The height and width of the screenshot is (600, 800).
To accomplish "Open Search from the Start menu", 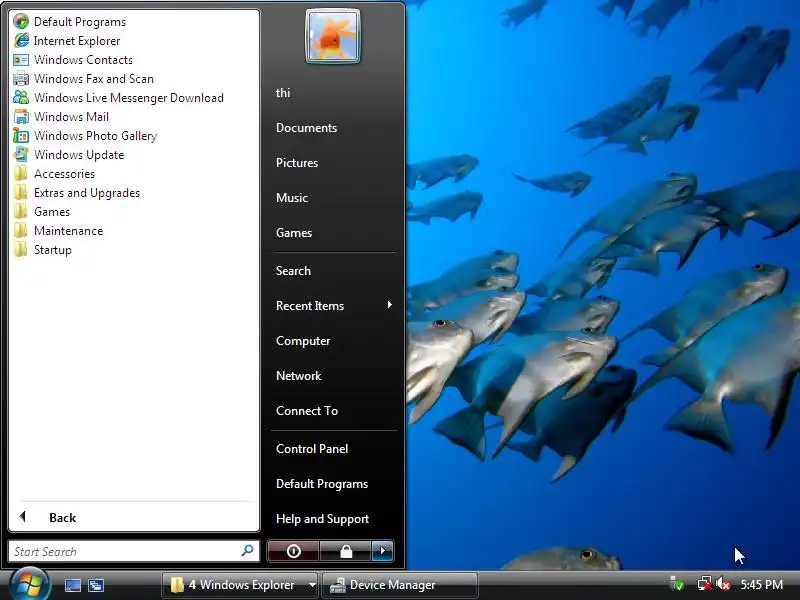I will (x=293, y=271).
